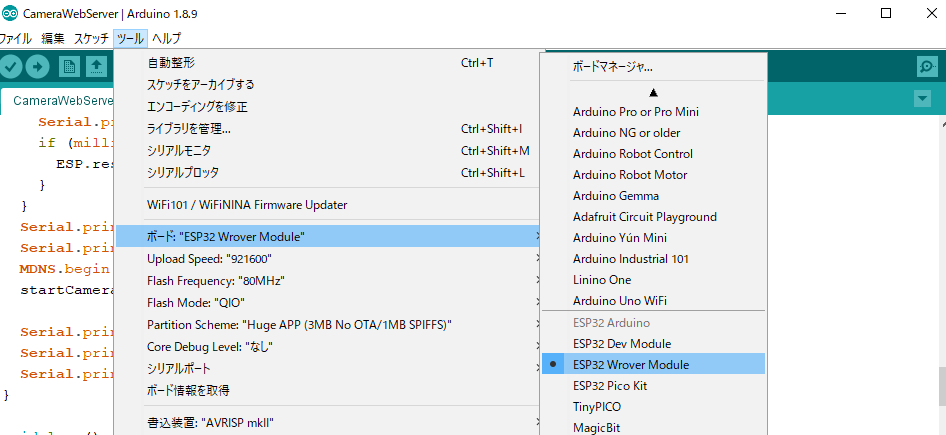Select Arduino Gemma board
Viewport: 946px width, 435px height.
click(653, 196)
